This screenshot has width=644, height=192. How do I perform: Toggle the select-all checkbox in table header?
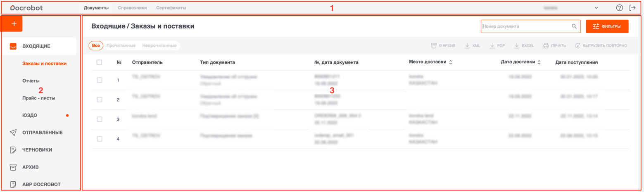pos(99,62)
